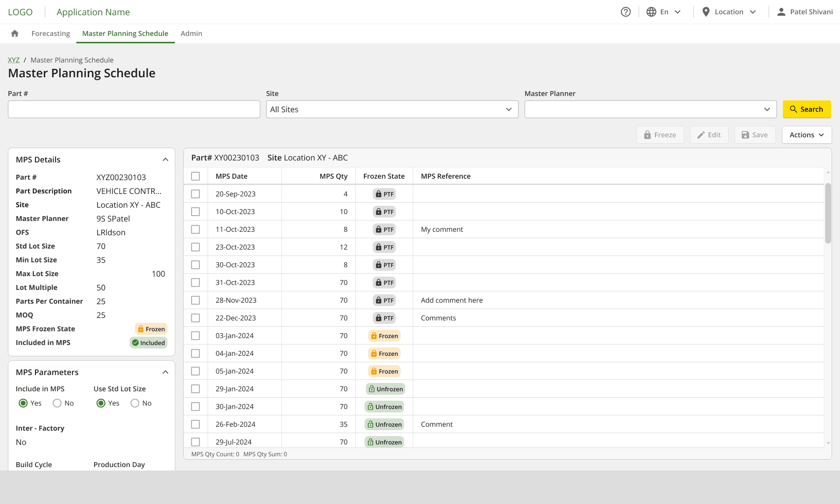Click the Frozen badge for 05-Jan-2024
Image resolution: width=840 pixels, height=504 pixels.
[x=385, y=371]
